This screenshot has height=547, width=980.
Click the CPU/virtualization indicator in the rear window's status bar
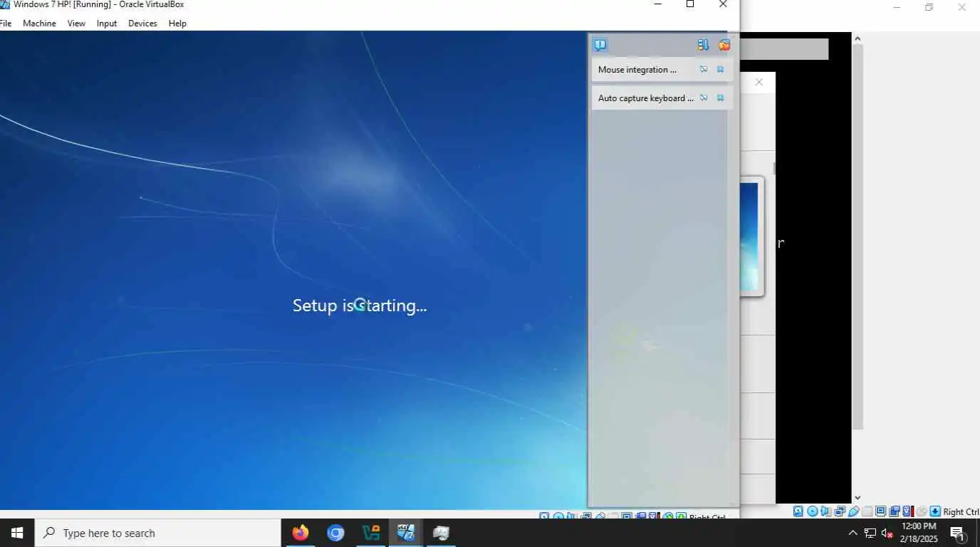(907, 511)
